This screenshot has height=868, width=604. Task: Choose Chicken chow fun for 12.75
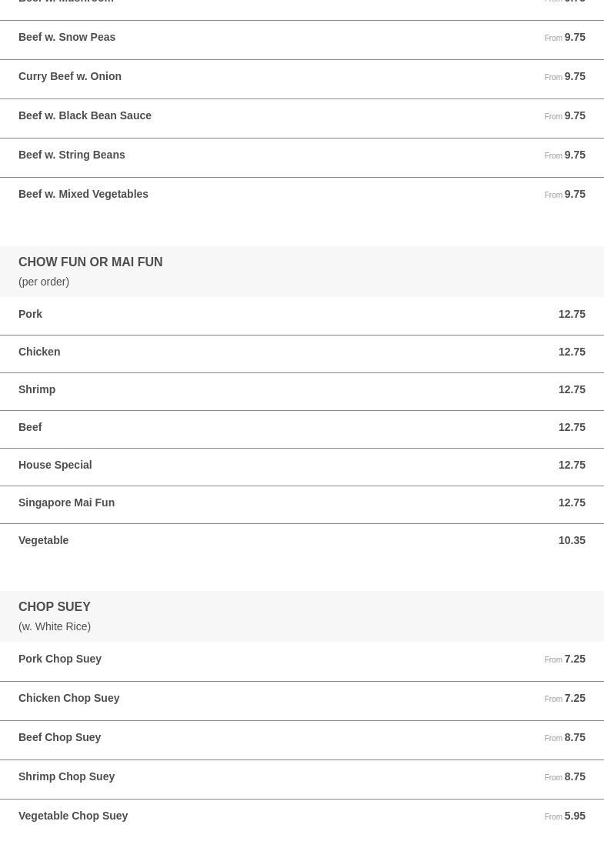(x=39, y=352)
